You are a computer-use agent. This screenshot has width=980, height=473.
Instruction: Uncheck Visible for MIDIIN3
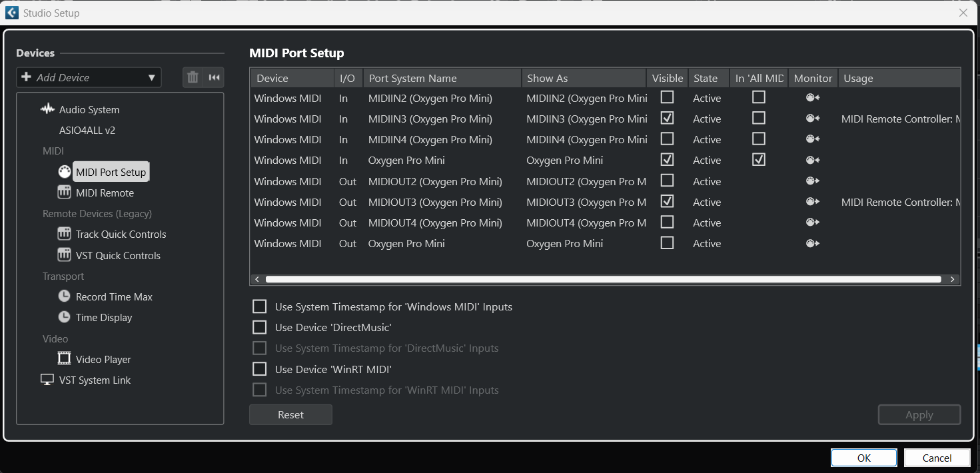coord(667,118)
